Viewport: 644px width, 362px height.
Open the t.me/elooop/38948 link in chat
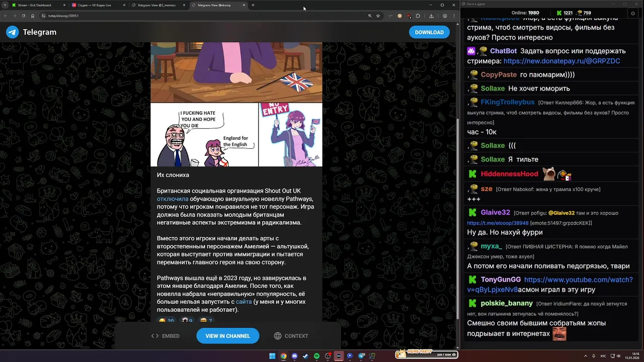(x=498, y=223)
